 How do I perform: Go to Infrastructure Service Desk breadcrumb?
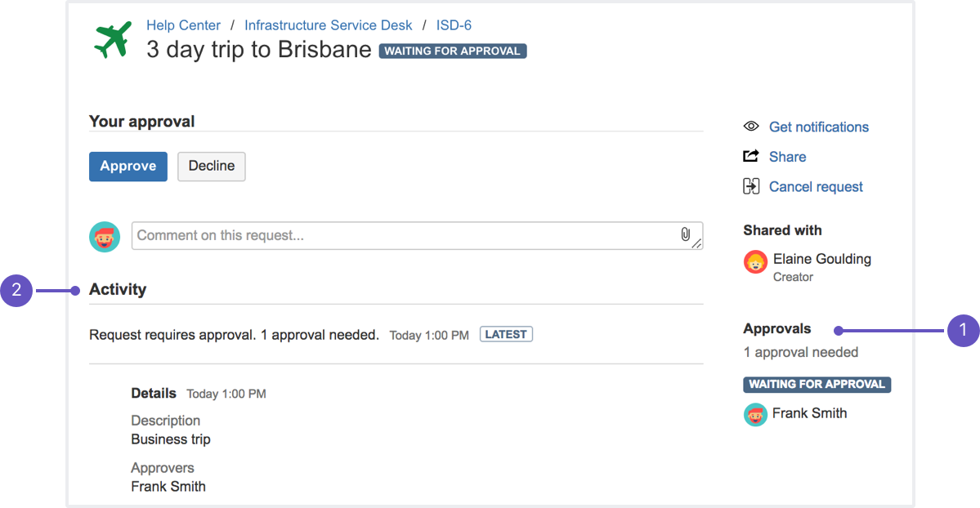329,25
